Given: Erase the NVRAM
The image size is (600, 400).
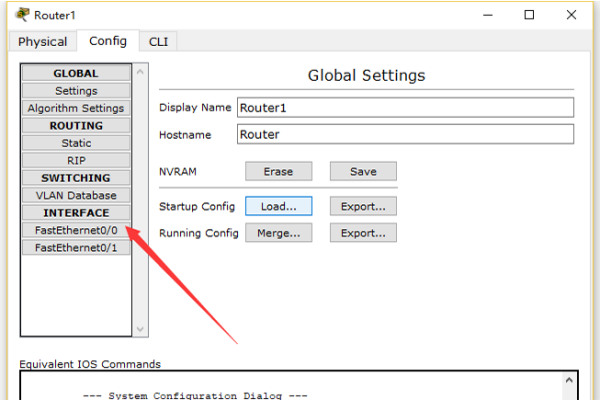Looking at the screenshot, I should tap(278, 172).
